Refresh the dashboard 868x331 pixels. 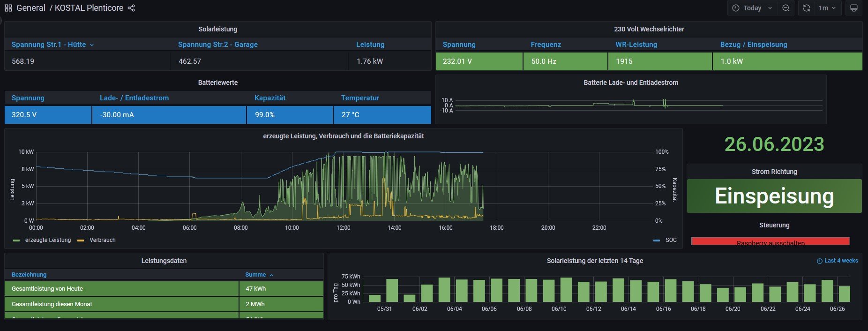806,8
